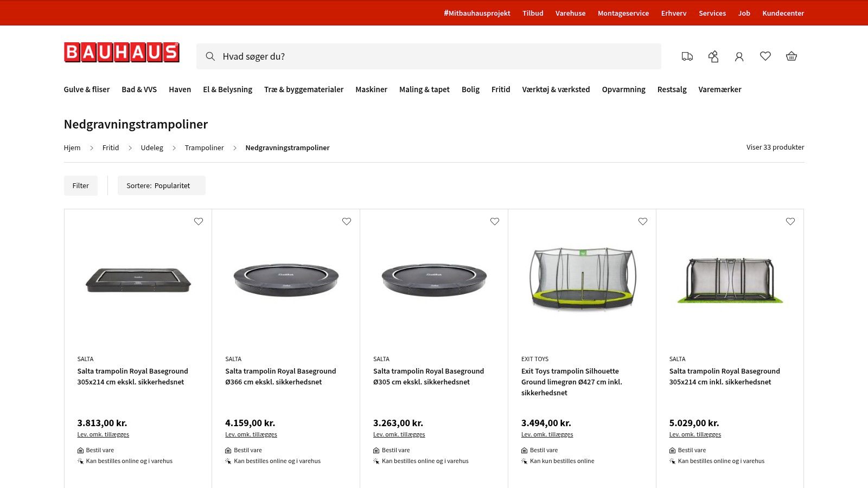Open image of Salta Ø366 cm trampoline
Image resolution: width=868 pixels, height=488 pixels.
[286, 279]
